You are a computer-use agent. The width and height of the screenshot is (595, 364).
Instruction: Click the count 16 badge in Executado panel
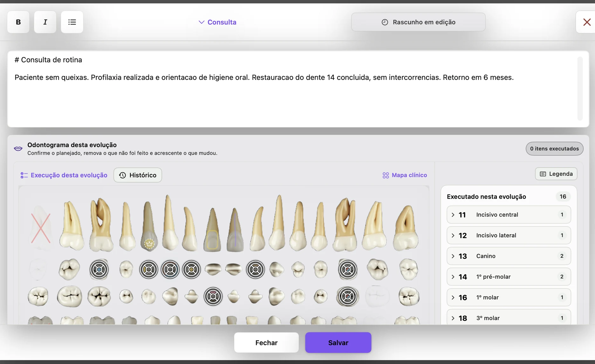point(563,196)
